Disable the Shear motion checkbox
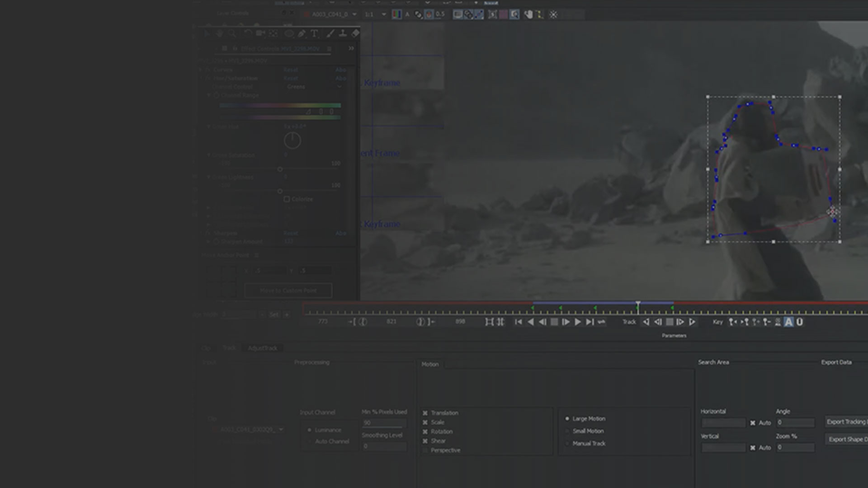This screenshot has width=868, height=488. [x=425, y=441]
